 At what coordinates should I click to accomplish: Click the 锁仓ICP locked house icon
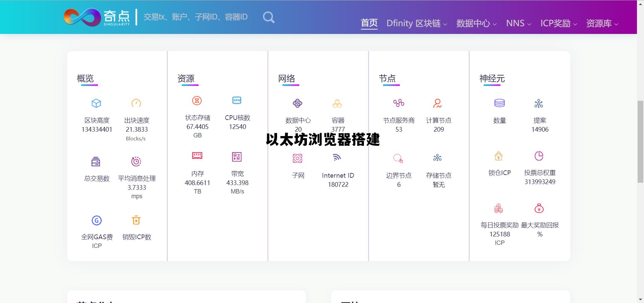499,156
